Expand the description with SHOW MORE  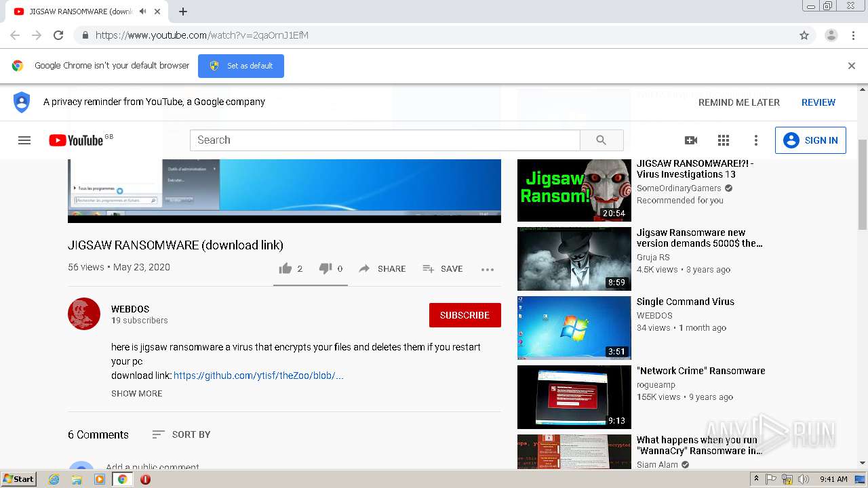tap(137, 393)
